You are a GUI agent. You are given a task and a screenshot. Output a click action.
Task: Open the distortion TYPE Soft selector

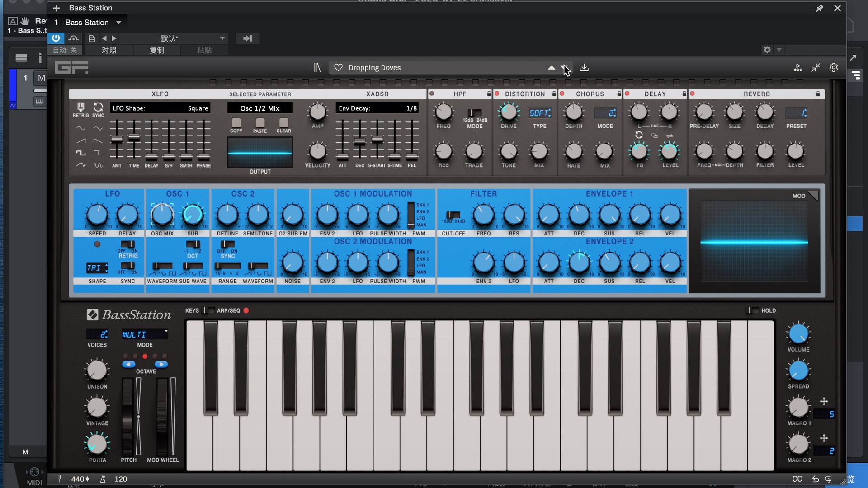(540, 113)
